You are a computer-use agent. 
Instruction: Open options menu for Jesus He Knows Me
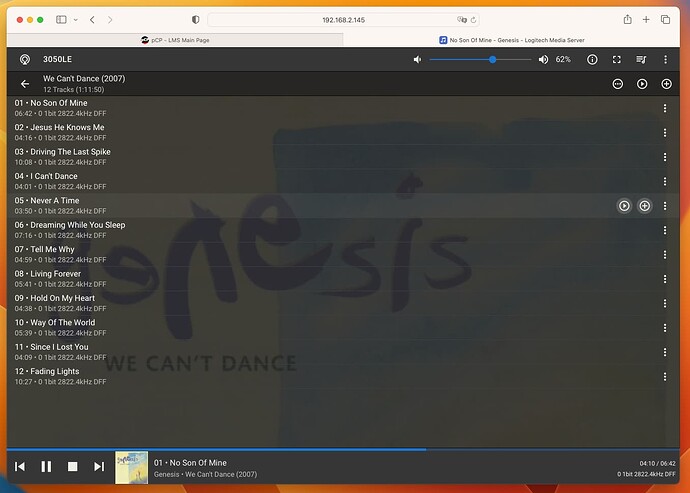point(665,132)
